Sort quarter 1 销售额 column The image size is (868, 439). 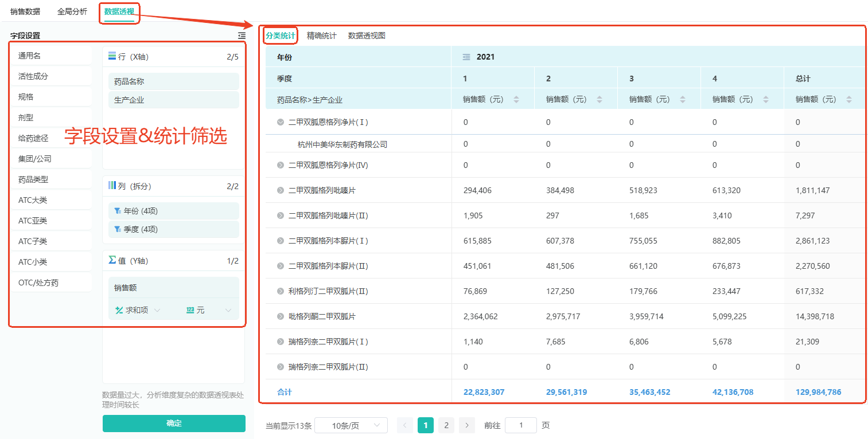[x=516, y=100]
